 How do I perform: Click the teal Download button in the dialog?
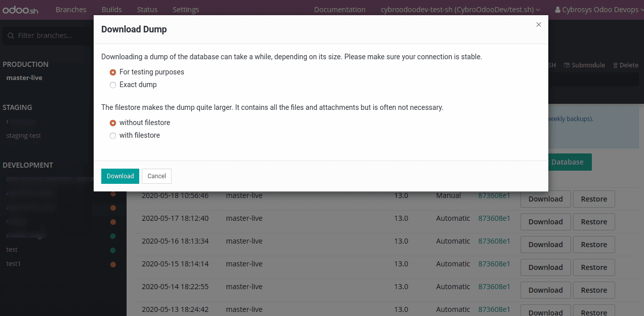[120, 176]
